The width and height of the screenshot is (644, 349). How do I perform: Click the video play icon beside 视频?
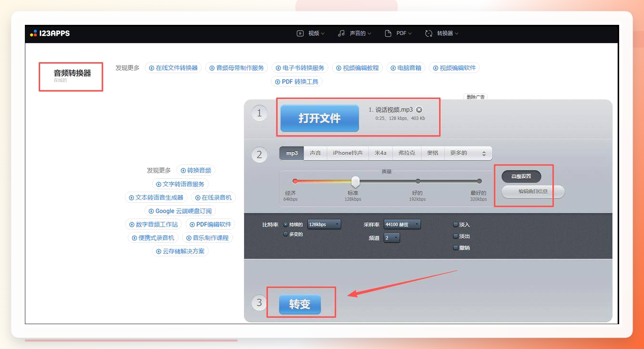(x=300, y=33)
